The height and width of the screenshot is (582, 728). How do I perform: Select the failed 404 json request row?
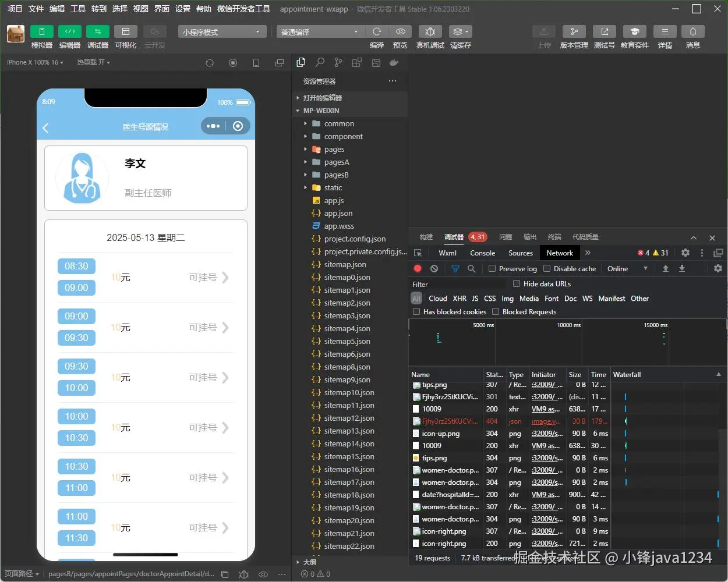[511, 421]
